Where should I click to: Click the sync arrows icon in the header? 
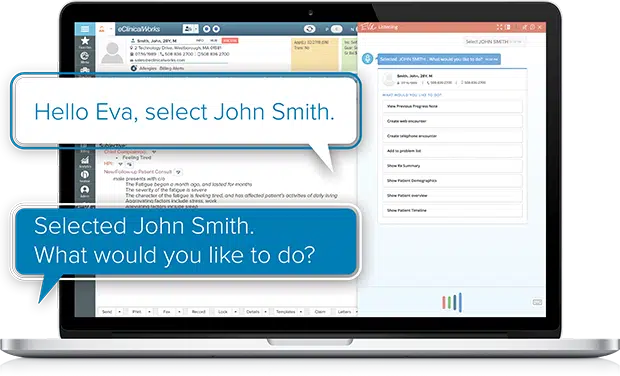tap(309, 29)
